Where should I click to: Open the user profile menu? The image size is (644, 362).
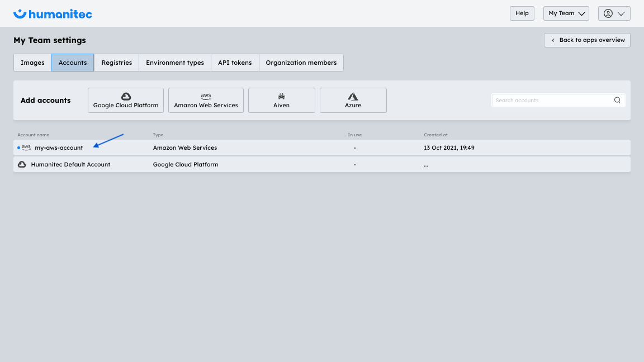tap(614, 13)
